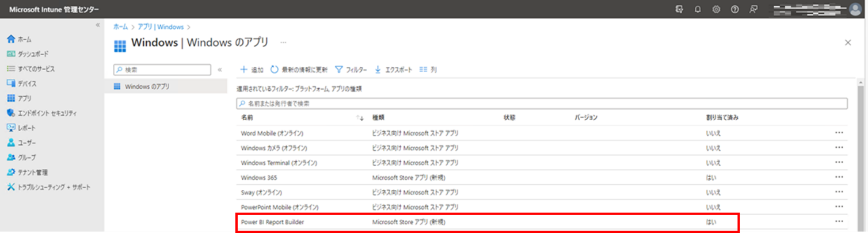Click いいえ in the Sway row
The width and height of the screenshot is (868, 233).
pyautogui.click(x=714, y=192)
